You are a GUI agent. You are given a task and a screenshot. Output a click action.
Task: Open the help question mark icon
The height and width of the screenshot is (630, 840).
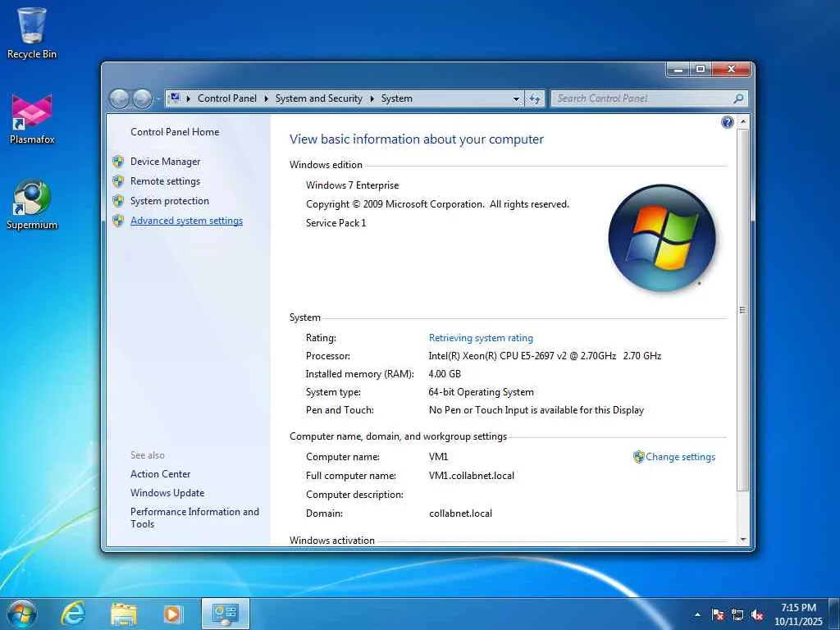727,123
